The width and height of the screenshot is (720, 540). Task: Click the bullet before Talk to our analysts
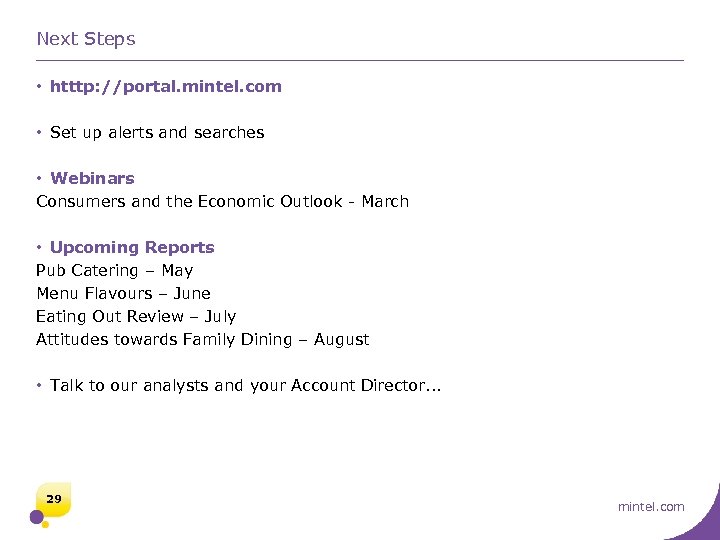click(x=39, y=386)
